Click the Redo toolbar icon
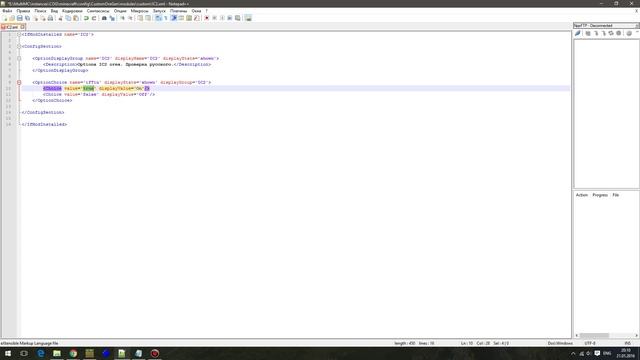The image size is (640, 360). (93, 18)
